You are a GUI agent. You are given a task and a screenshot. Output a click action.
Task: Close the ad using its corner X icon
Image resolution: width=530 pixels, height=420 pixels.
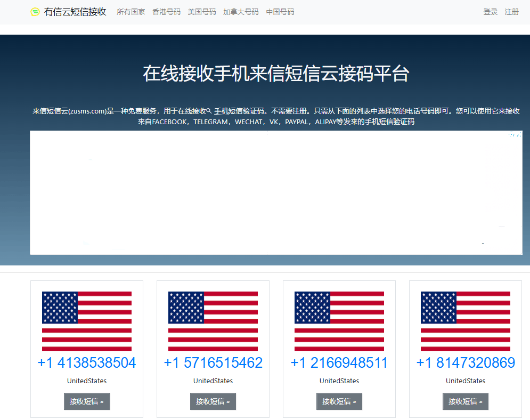pyautogui.click(x=519, y=134)
